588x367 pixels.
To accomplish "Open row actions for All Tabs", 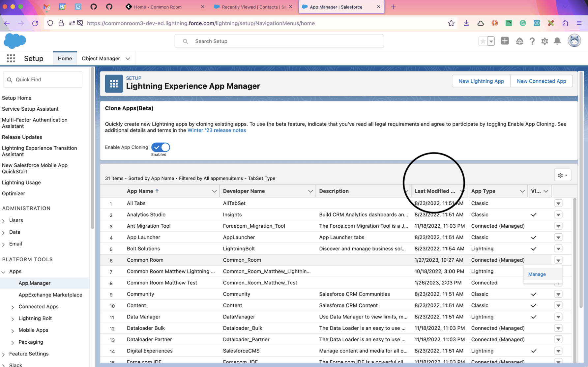I will 558,203.
